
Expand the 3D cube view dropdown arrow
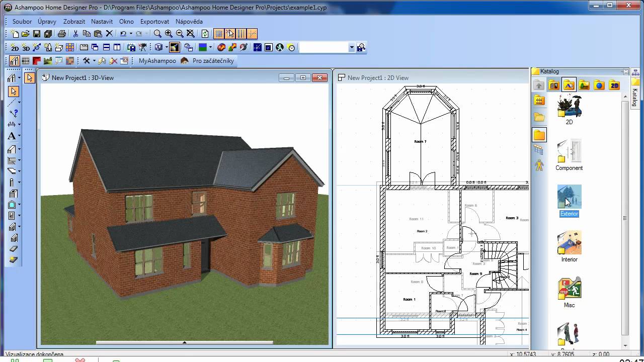pos(167,47)
